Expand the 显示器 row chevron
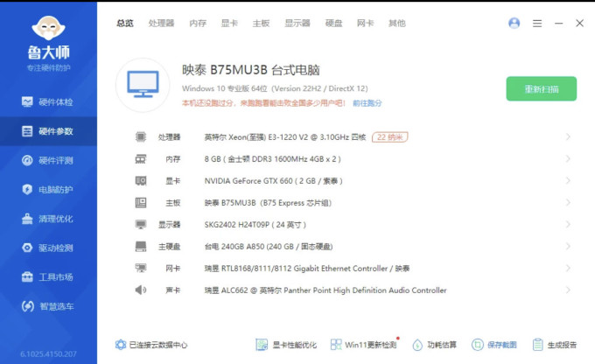 click(568, 224)
